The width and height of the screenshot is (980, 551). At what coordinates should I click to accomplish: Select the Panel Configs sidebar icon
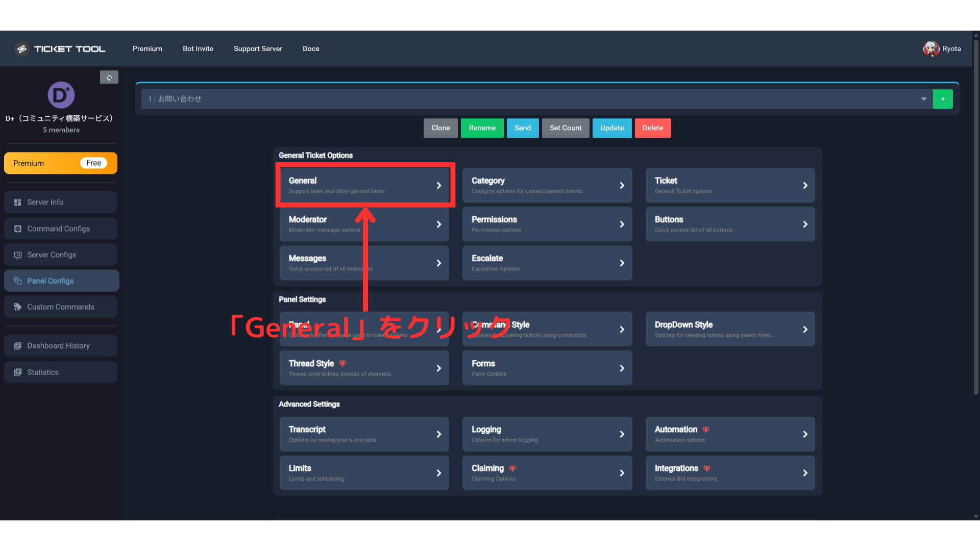point(18,280)
